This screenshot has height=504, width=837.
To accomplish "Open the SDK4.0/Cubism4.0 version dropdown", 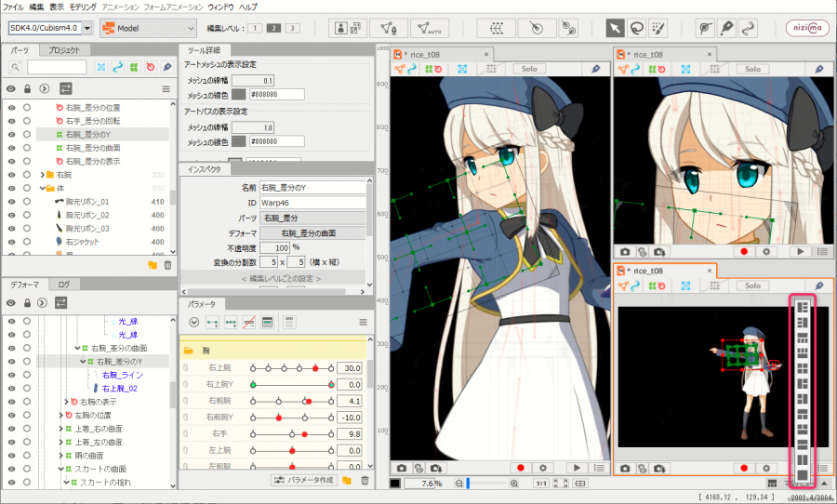I will [87, 28].
